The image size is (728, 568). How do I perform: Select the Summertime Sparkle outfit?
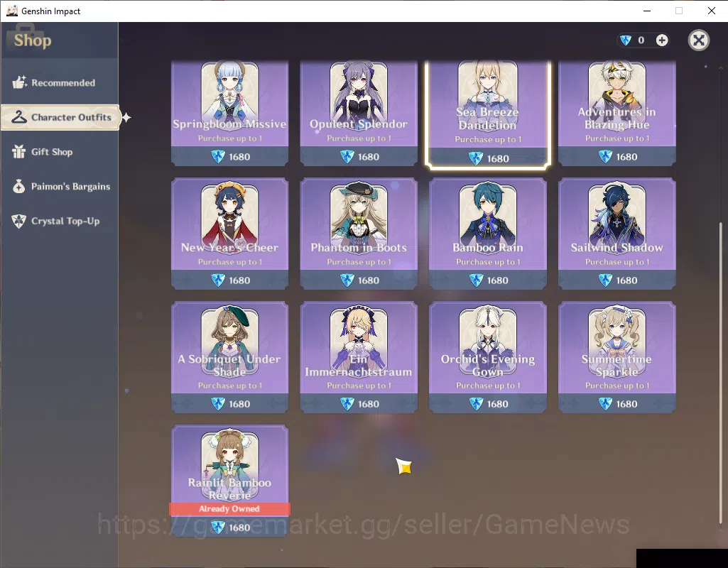pyautogui.click(x=617, y=357)
